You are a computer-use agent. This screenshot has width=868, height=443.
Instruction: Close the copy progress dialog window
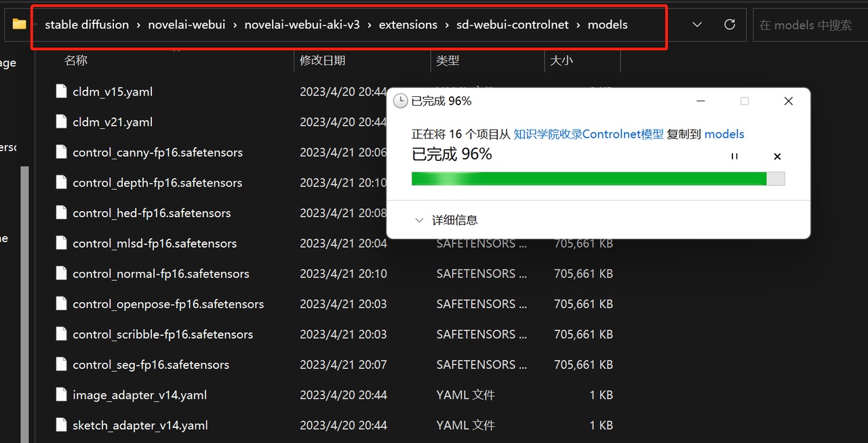(x=788, y=101)
